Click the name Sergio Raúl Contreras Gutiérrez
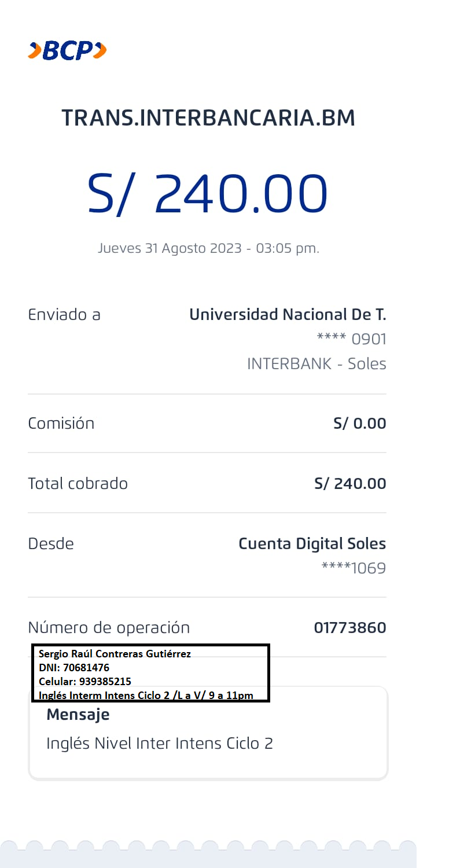The image size is (449, 868). pyautogui.click(x=115, y=654)
